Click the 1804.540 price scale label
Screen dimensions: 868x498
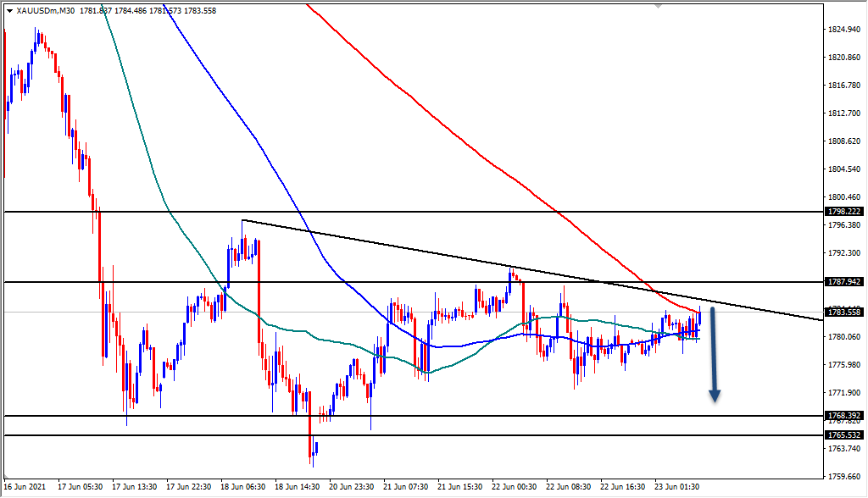click(844, 169)
